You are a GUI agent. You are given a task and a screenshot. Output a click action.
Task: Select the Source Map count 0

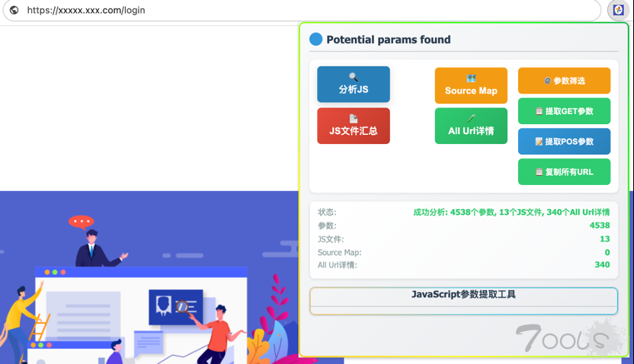(607, 252)
